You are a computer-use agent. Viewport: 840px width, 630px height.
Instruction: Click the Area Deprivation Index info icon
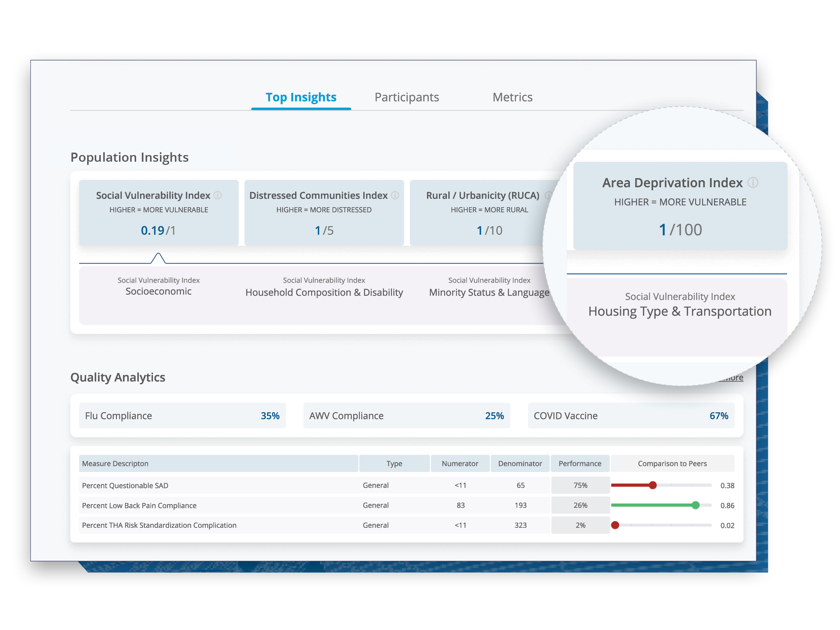(752, 183)
